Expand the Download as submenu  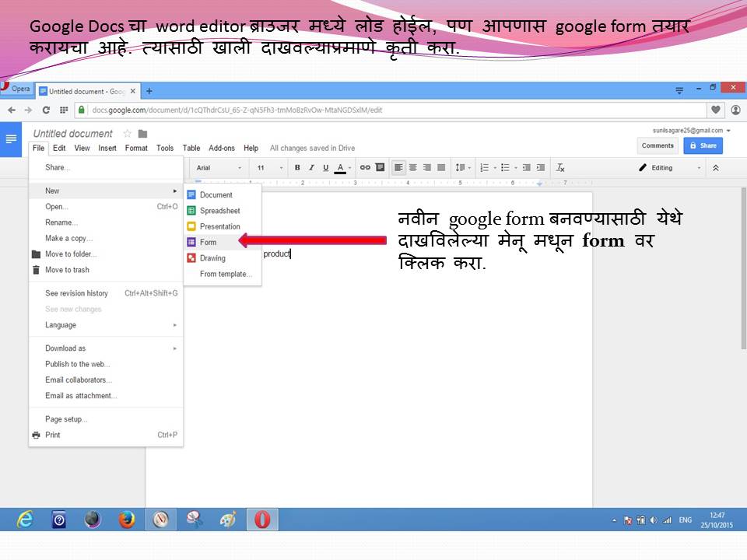tap(107, 348)
